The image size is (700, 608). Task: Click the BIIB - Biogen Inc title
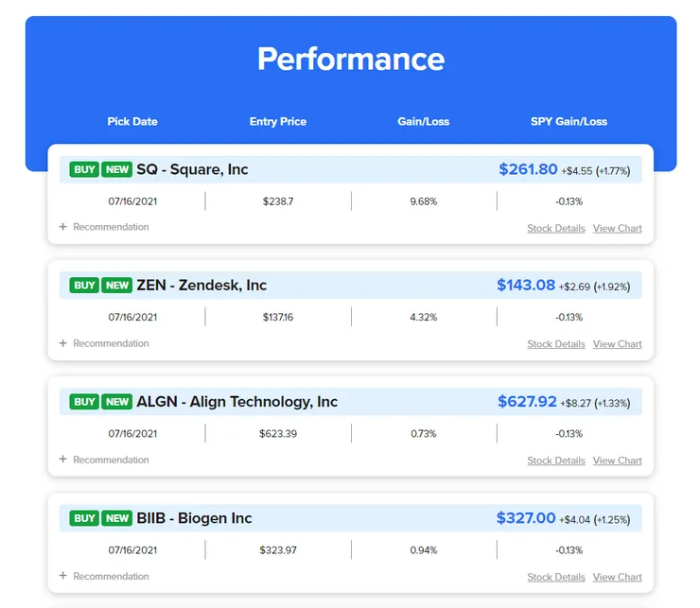click(194, 518)
